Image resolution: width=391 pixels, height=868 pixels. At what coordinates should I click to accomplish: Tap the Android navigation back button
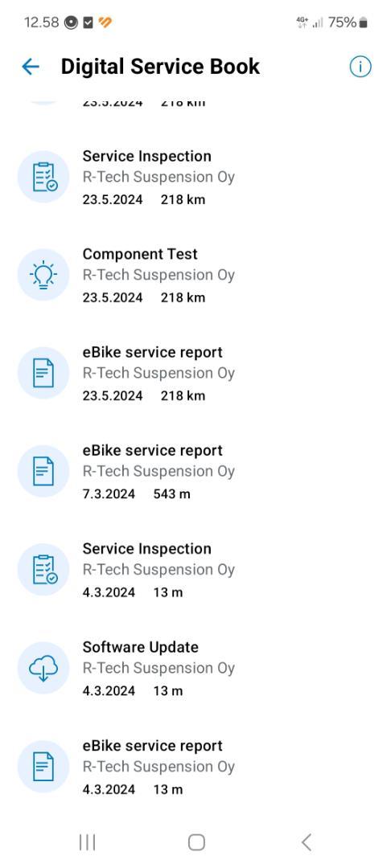pyautogui.click(x=307, y=842)
